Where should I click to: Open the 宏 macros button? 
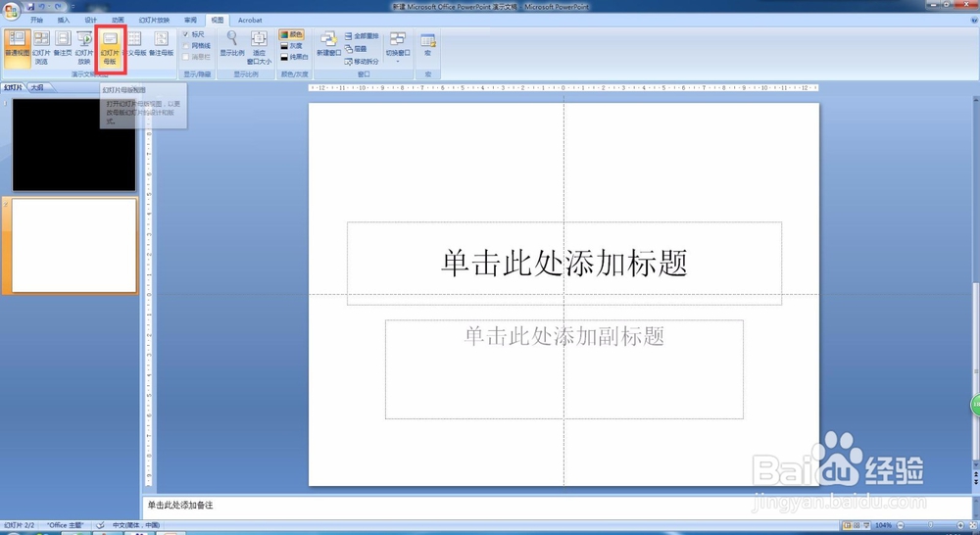click(x=428, y=44)
